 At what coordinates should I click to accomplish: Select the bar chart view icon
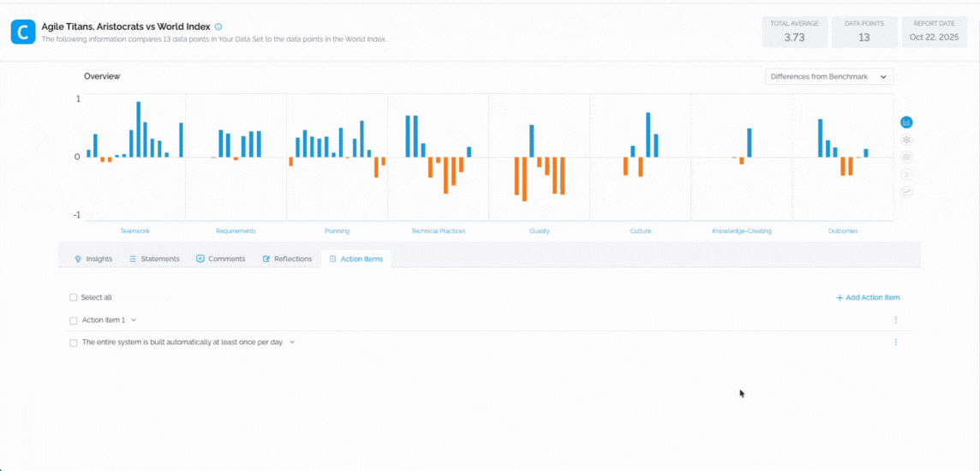pyautogui.click(x=906, y=122)
